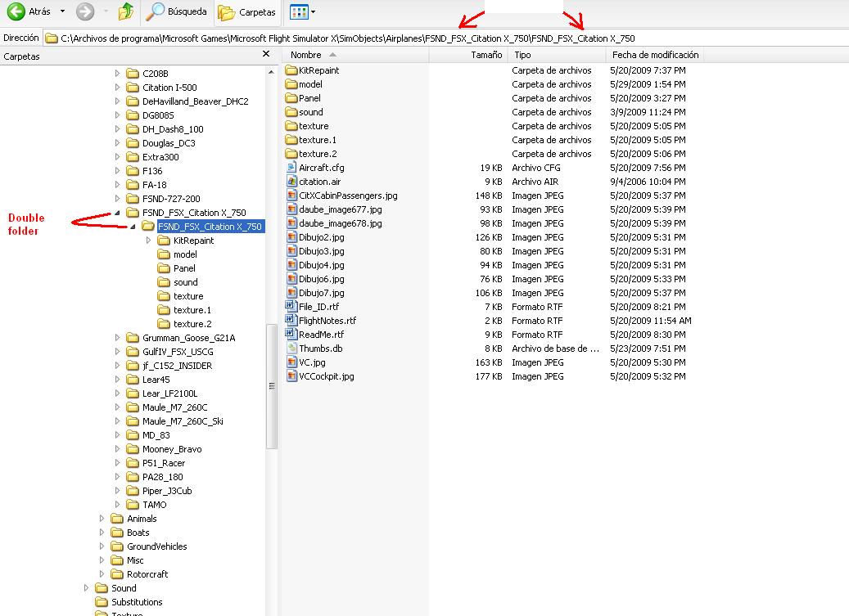Click the address bar path field
Screen dimensions: 849x616
(444, 38)
